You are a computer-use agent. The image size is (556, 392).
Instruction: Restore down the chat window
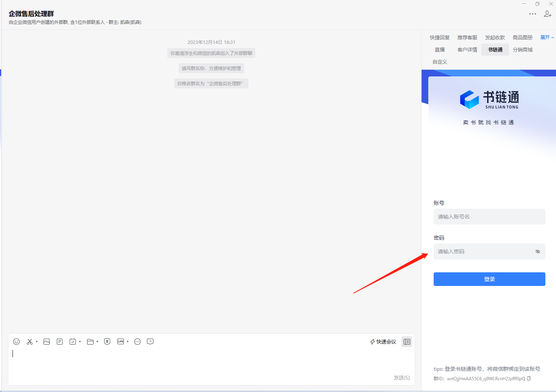[x=537, y=4]
